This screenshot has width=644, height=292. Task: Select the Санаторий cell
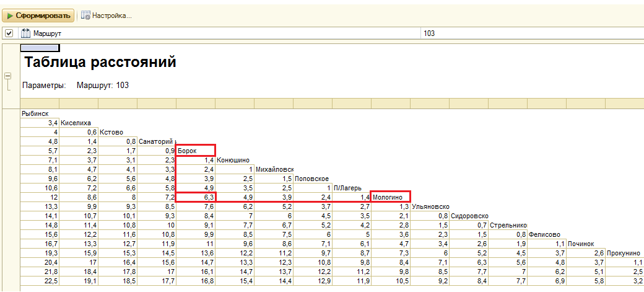tap(157, 141)
